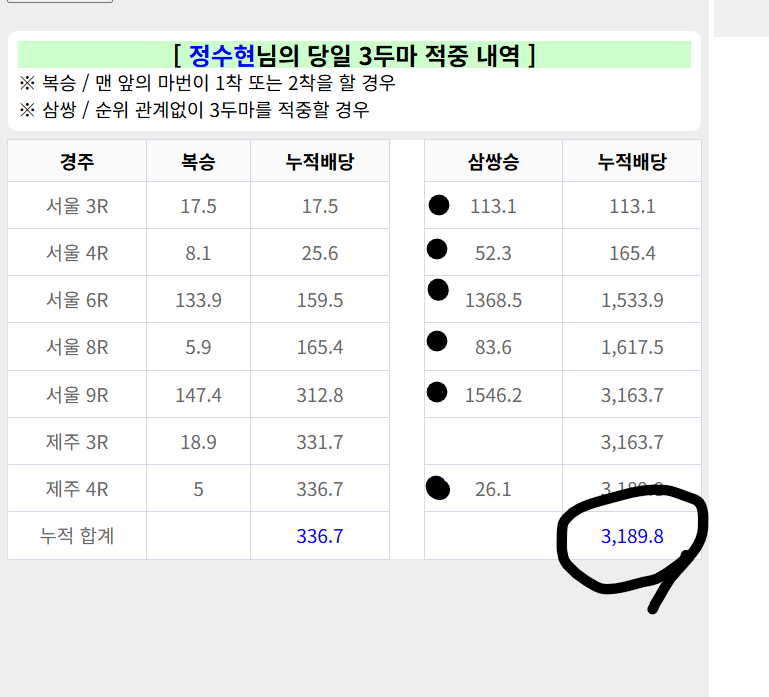Open the 정수현 name link in the title
Viewport: 769px width, 697px height.
(x=222, y=54)
